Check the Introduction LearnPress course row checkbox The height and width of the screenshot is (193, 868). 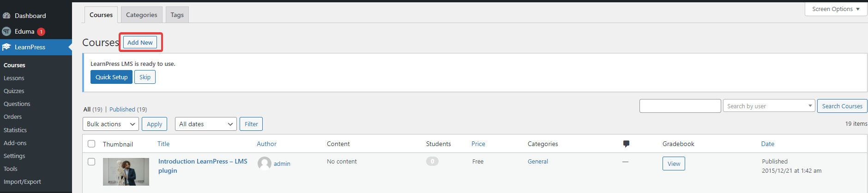pos(91,162)
